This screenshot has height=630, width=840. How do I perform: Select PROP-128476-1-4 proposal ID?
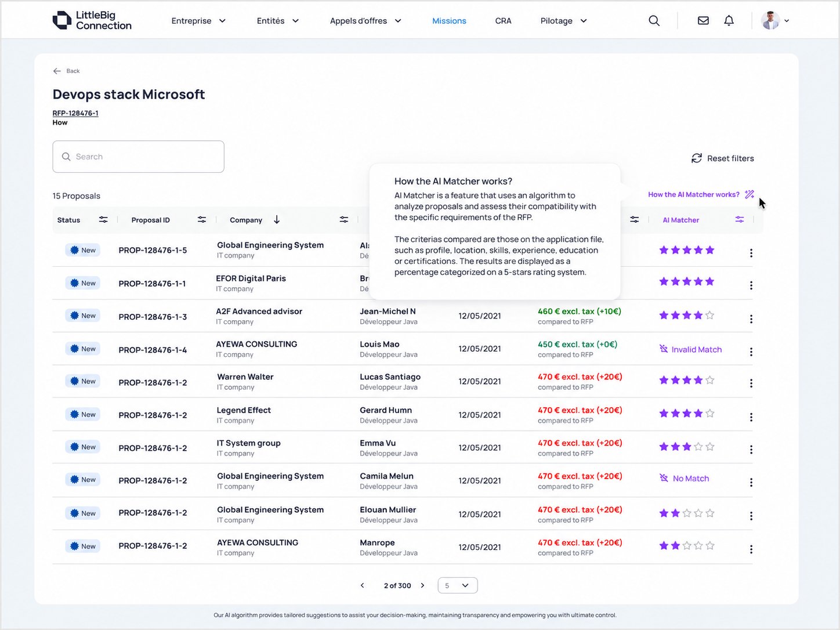[153, 350]
